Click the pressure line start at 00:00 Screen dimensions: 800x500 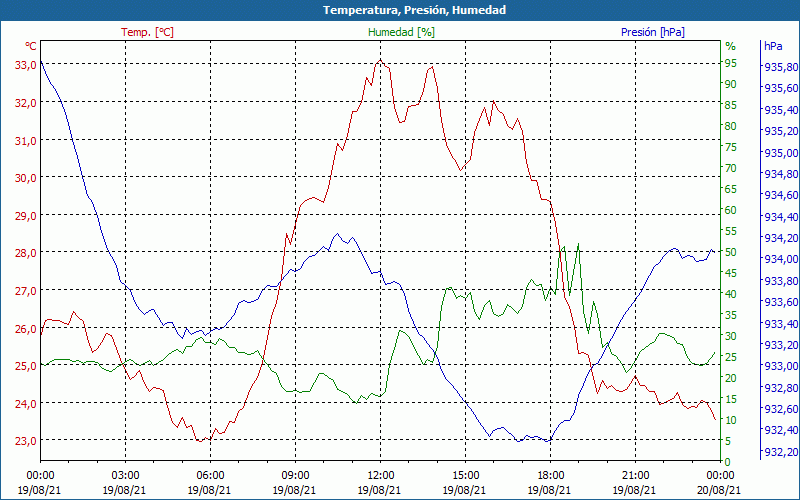(41, 62)
